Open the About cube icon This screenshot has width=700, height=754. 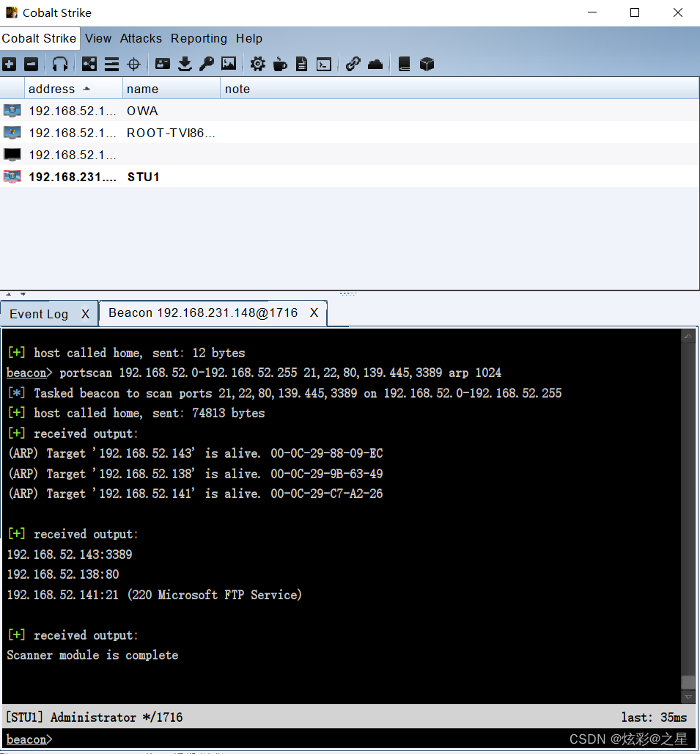click(427, 64)
